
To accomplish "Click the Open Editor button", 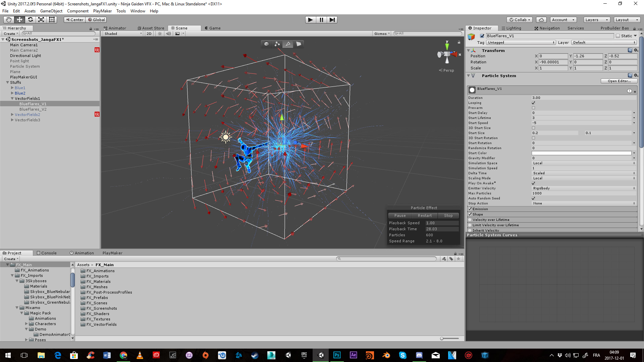I will pos(619,81).
